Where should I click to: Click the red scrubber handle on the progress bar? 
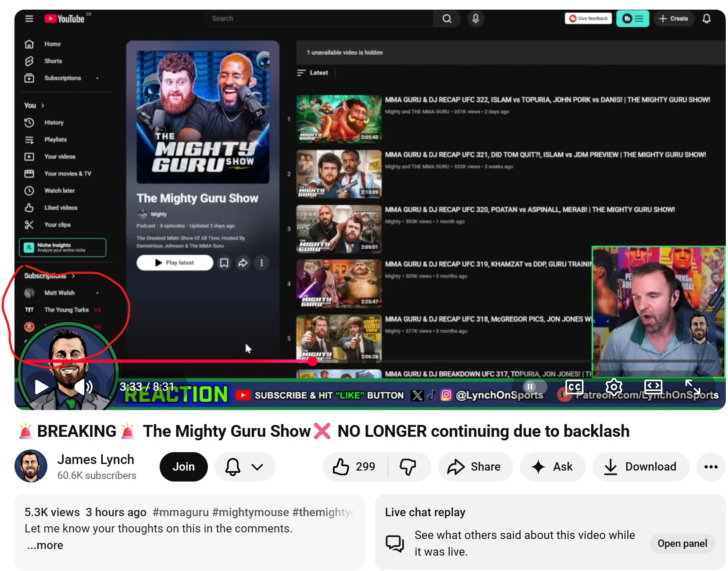312,361
